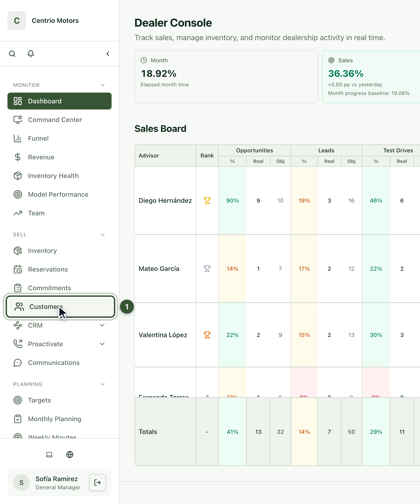Expand the CRM submenu chevron
This screenshot has height=504, width=420.
point(102,325)
